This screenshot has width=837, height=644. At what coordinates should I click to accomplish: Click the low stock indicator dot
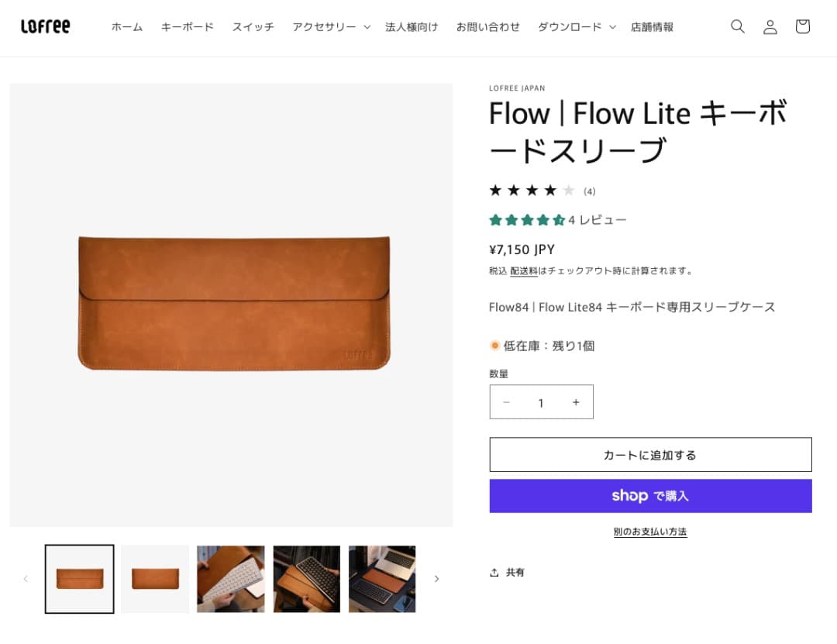click(494, 346)
